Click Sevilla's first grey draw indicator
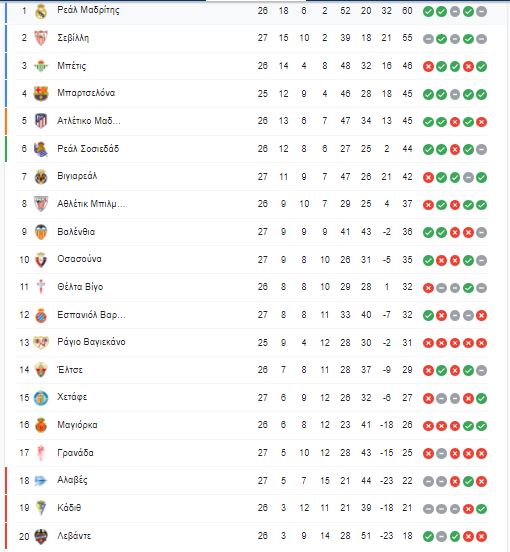 428,39
